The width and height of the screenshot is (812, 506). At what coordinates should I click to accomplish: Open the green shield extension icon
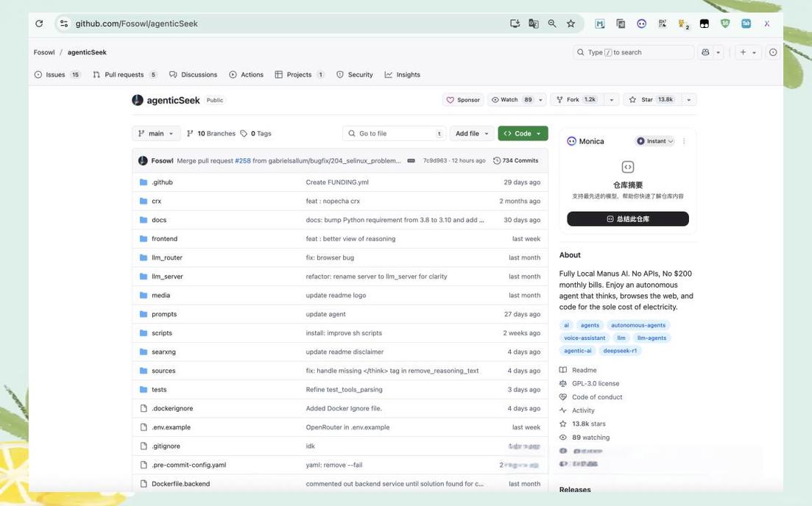[x=725, y=24]
